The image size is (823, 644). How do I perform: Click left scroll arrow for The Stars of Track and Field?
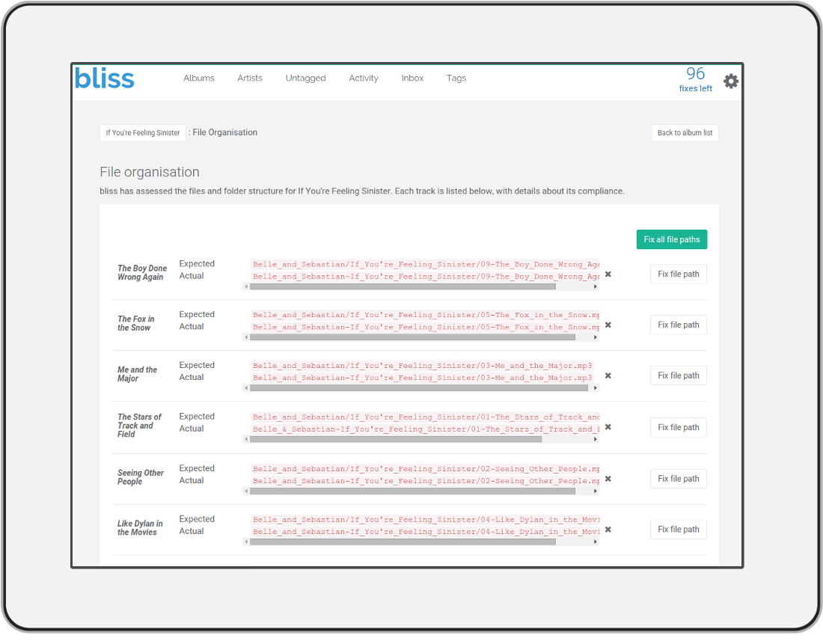coord(246,439)
